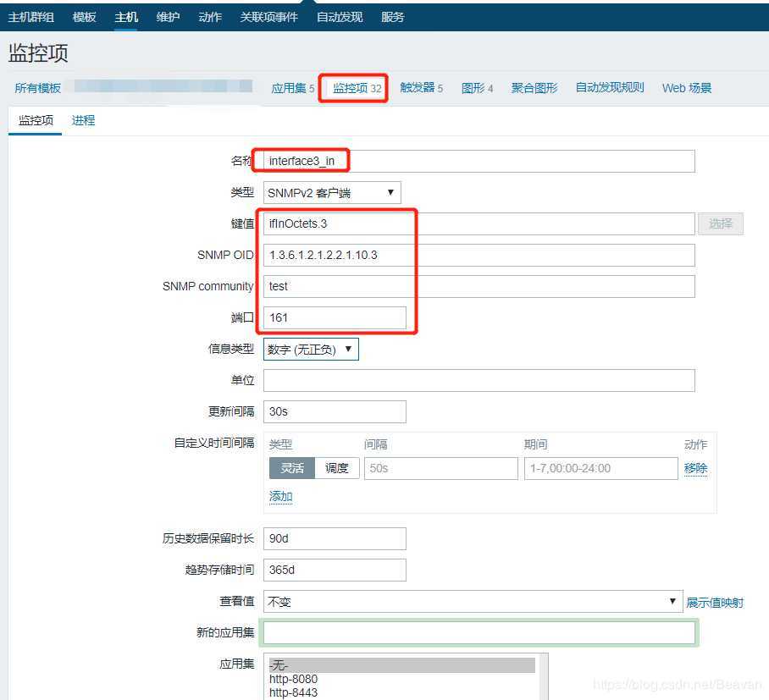Switch to the 进程 tab
This screenshot has width=769, height=700.
[83, 120]
